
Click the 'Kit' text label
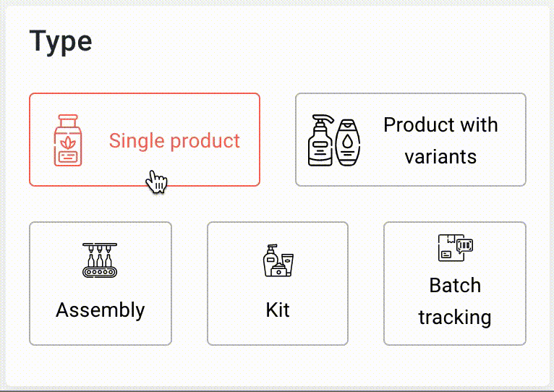coord(278,310)
